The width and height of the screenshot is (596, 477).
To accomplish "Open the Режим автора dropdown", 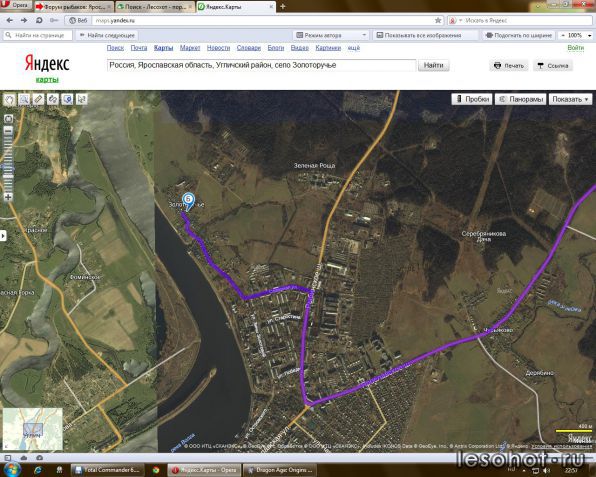I will [x=331, y=35].
